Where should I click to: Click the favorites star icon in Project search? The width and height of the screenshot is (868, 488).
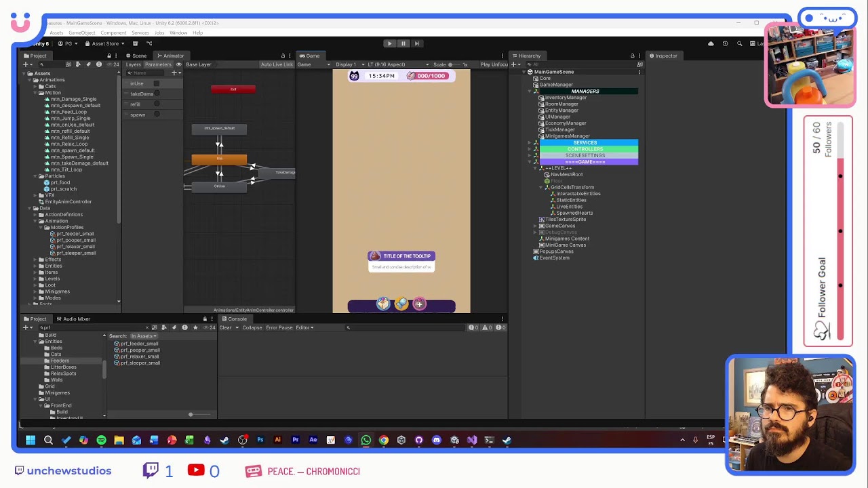[x=195, y=327]
